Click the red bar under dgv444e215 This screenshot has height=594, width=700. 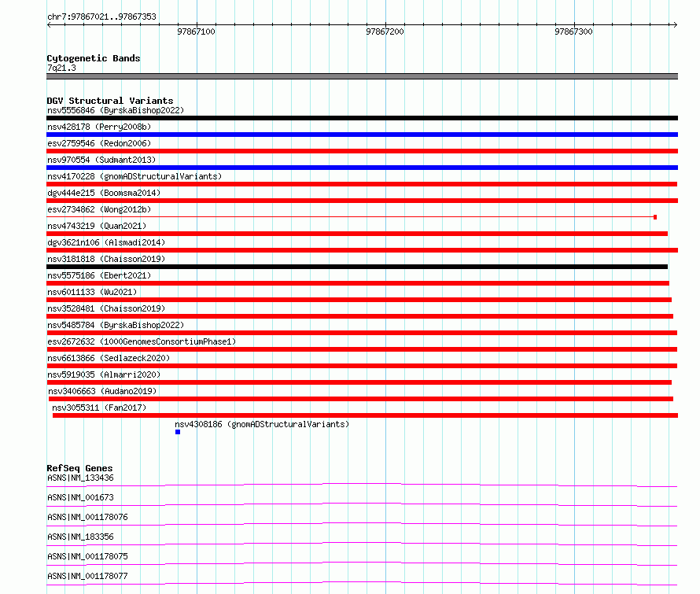[362, 201]
